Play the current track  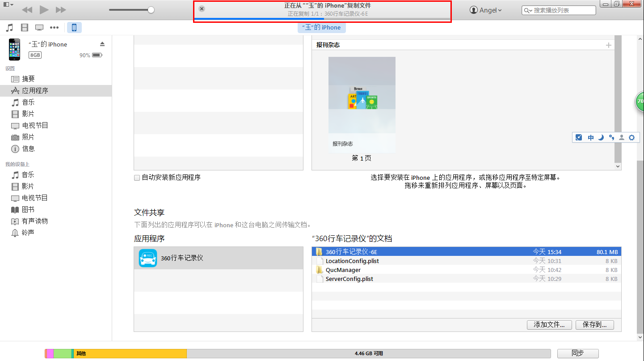[x=44, y=9]
